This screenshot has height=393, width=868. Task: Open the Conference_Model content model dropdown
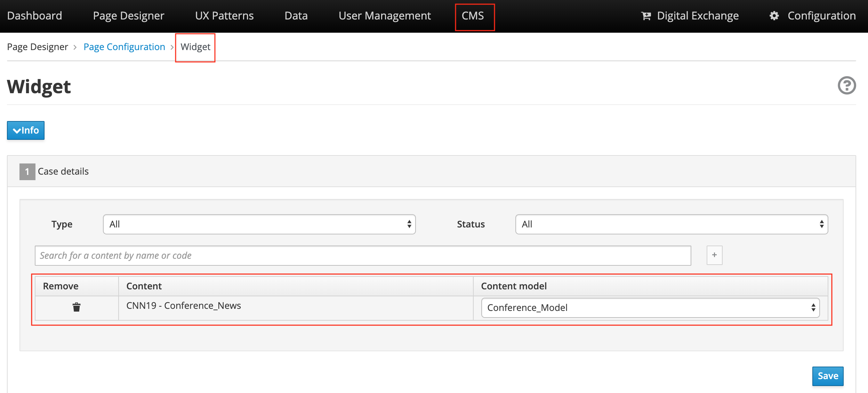click(650, 308)
